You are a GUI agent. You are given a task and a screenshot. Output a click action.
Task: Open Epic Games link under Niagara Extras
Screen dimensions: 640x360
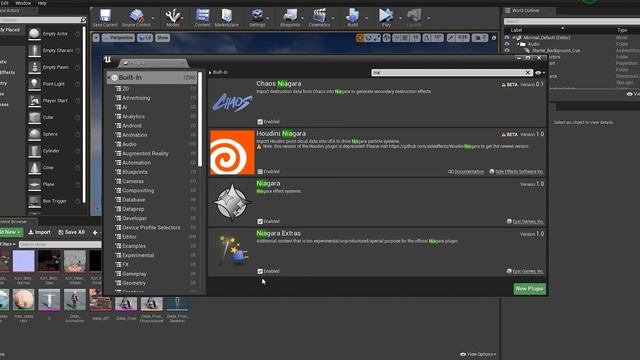525,271
